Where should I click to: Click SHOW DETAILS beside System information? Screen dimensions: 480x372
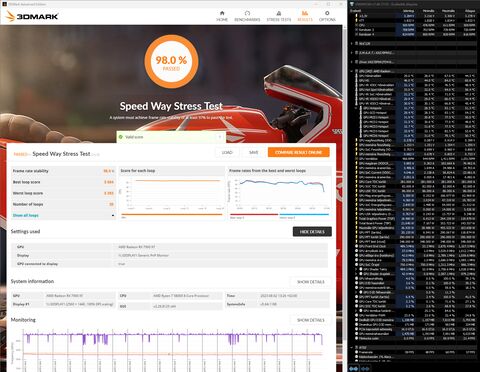(310, 282)
